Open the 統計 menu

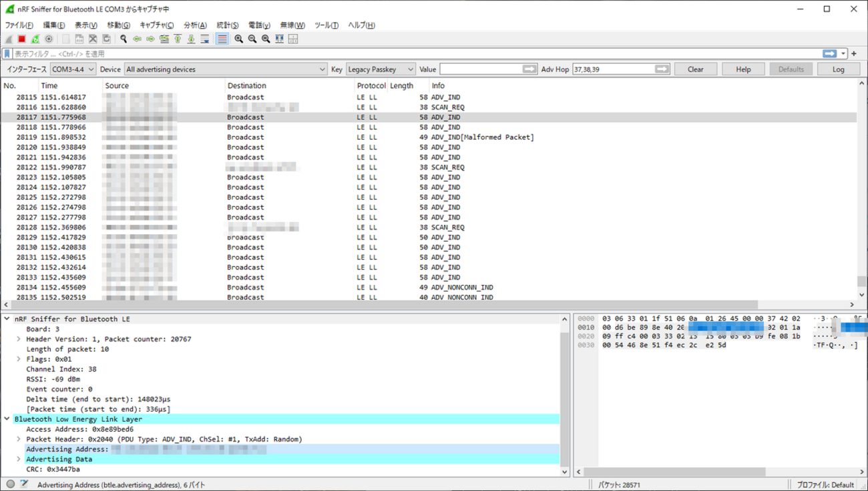tap(227, 25)
